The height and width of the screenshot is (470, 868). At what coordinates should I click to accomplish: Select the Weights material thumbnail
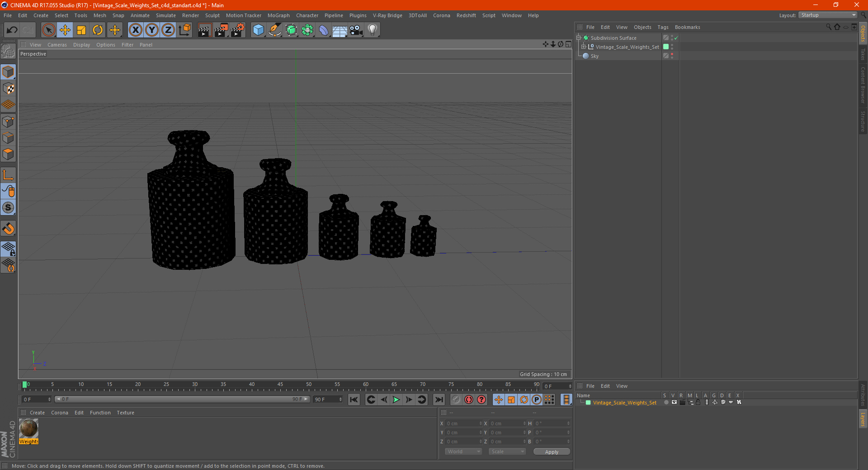pyautogui.click(x=29, y=428)
